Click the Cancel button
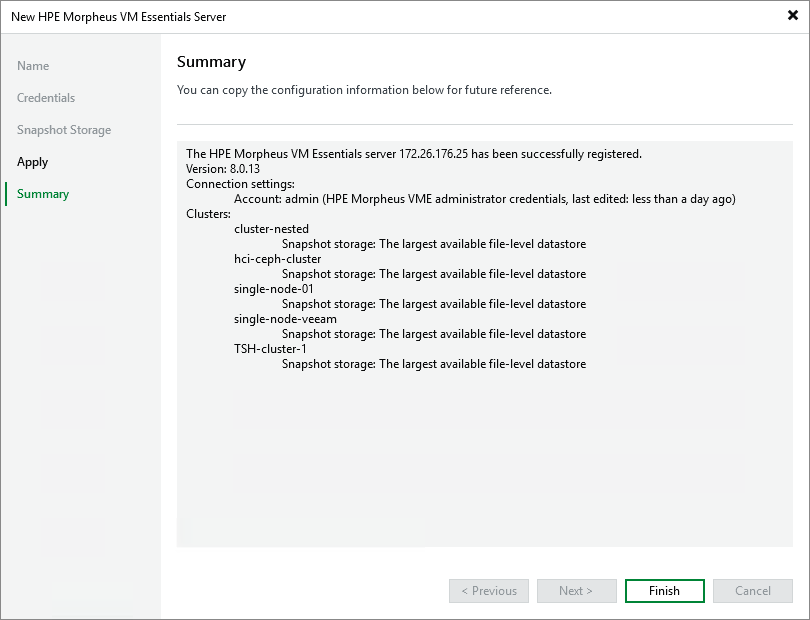This screenshot has width=810, height=620. [752, 590]
